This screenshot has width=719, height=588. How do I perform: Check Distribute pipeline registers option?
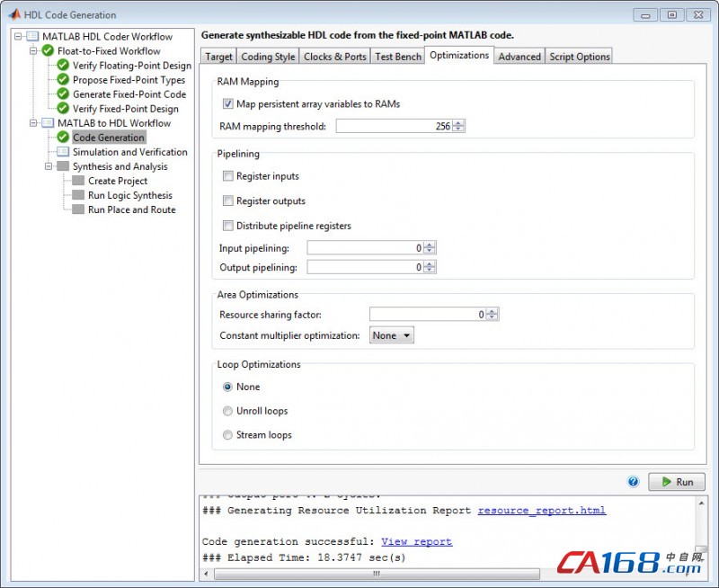click(x=228, y=226)
